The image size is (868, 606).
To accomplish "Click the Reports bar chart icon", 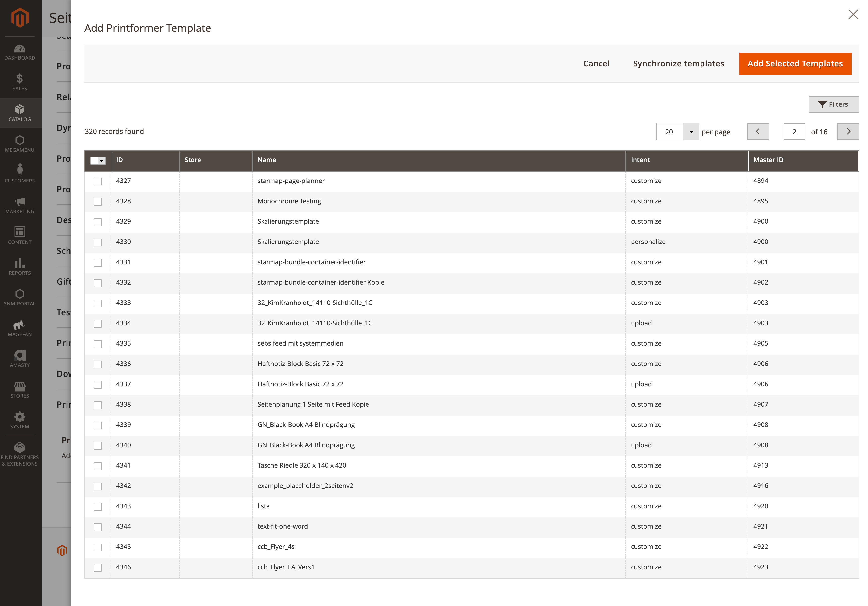I will coord(20,263).
